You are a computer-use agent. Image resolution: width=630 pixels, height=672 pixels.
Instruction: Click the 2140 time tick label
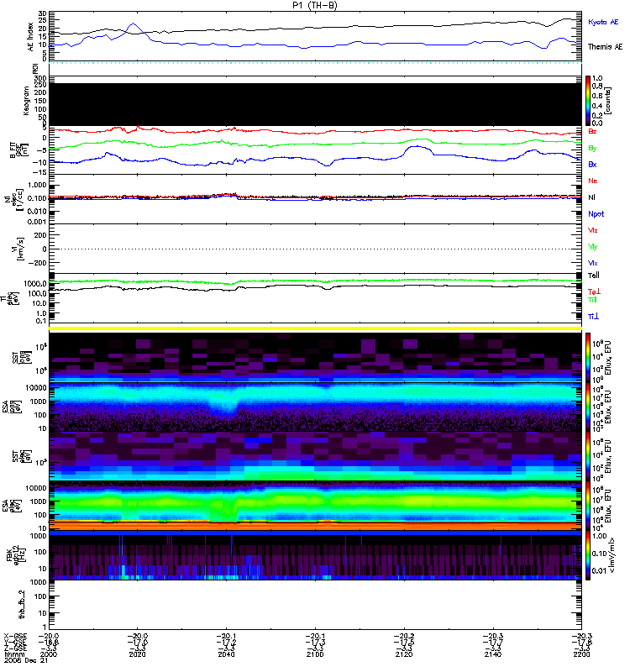493,654
